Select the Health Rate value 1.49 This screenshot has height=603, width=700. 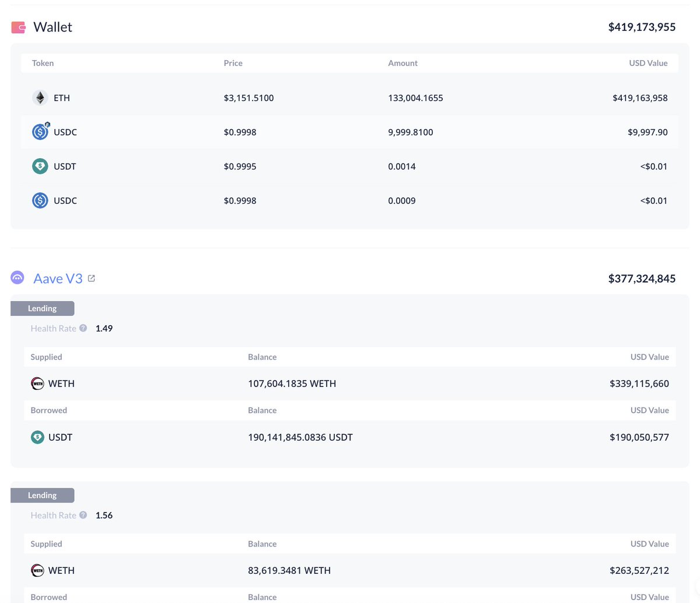104,328
